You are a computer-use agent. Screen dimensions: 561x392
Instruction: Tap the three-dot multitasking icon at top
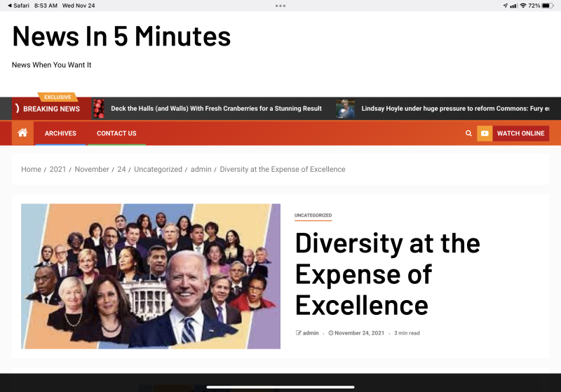280,6
